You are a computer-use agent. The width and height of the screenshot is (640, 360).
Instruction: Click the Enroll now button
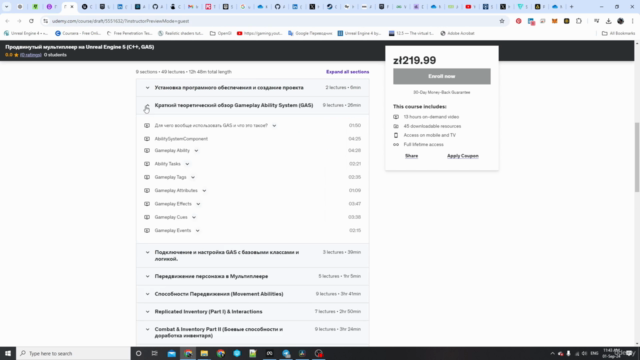coord(442,76)
